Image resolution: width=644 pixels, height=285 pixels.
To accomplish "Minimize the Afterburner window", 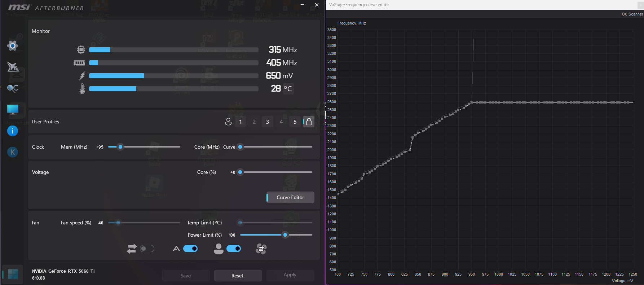I will coord(302,5).
